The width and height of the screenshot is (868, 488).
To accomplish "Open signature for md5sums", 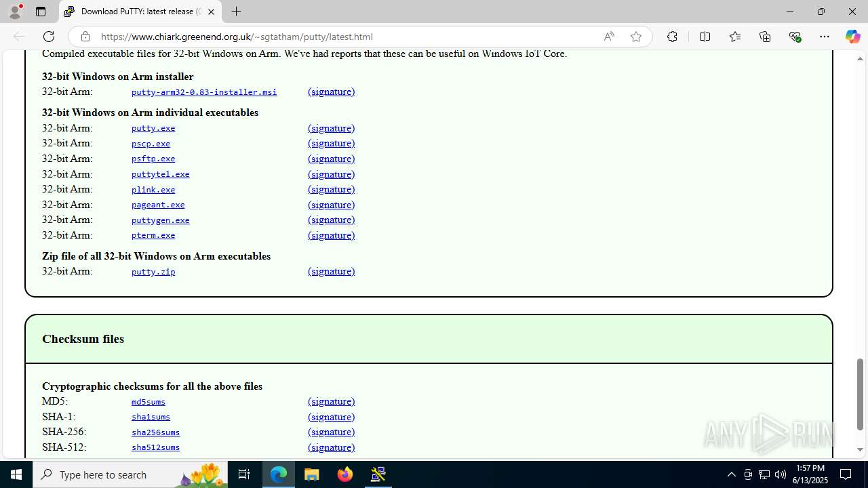I will click(x=331, y=401).
